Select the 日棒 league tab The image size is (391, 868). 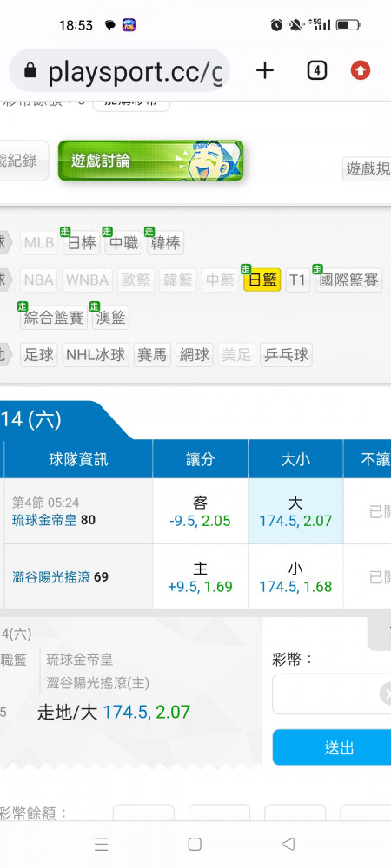click(x=82, y=243)
